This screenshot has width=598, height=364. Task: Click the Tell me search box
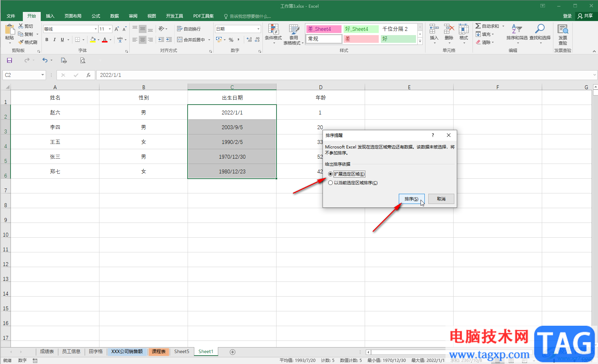(247, 16)
